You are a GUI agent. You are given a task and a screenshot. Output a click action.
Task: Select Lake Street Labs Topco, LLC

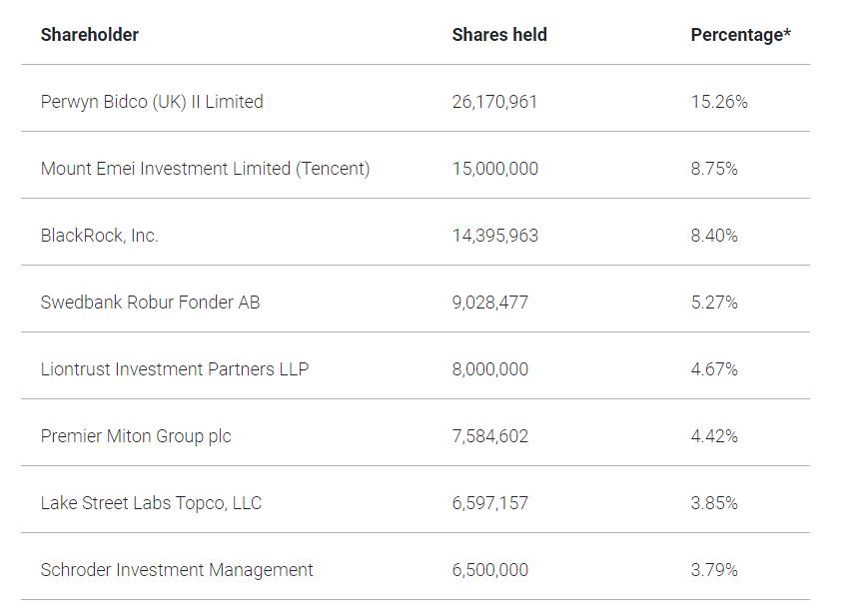[151, 503]
